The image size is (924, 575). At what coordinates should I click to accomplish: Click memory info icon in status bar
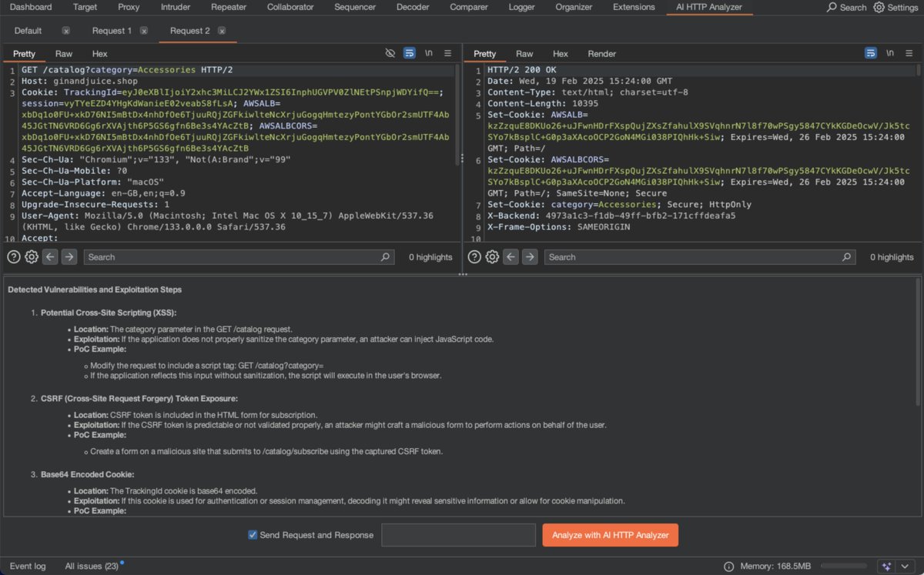click(728, 567)
